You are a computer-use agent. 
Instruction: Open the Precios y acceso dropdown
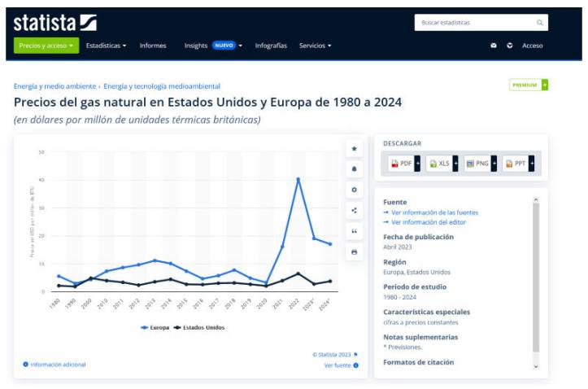(x=46, y=46)
